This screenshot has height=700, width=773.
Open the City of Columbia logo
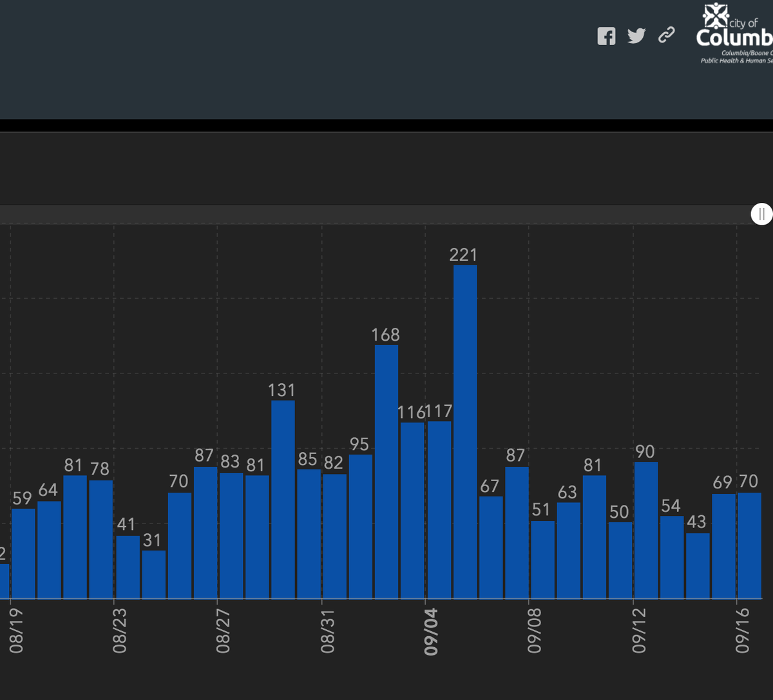(734, 33)
